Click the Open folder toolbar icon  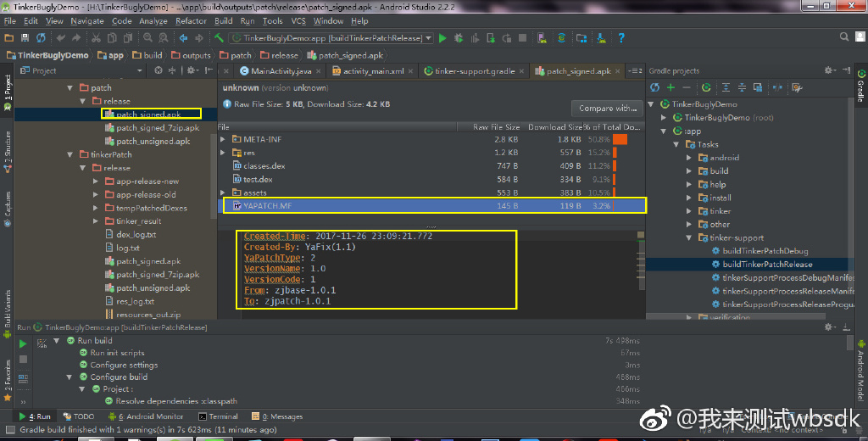tap(8, 37)
